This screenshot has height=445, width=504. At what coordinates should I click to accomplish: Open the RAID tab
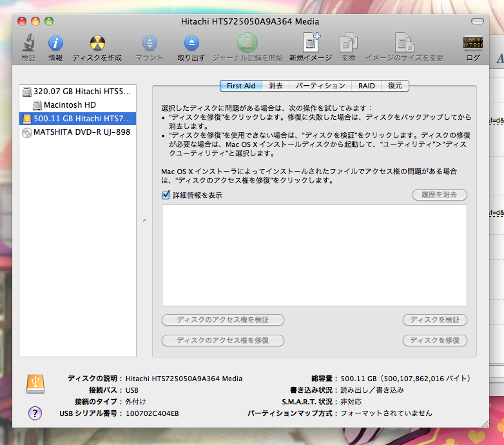point(367,86)
